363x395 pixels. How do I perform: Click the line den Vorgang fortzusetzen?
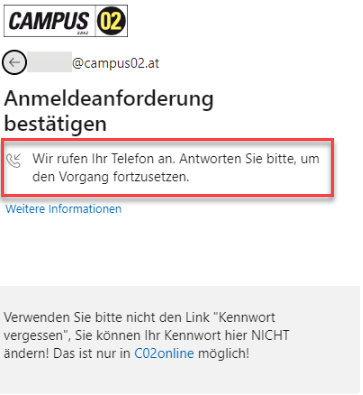(x=111, y=177)
